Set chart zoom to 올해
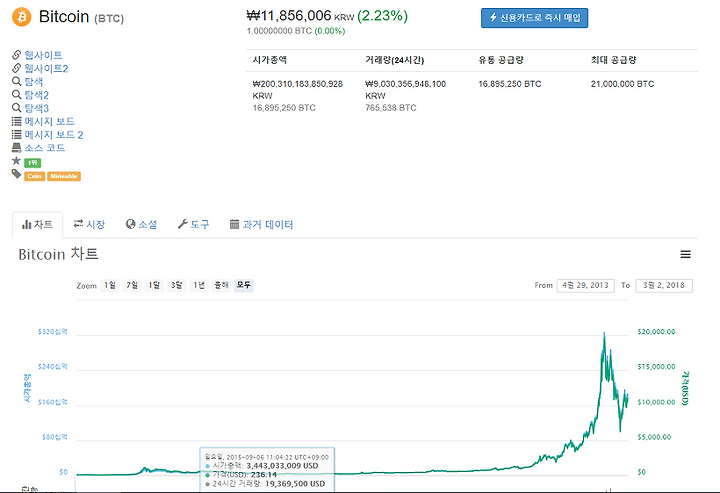Image resolution: width=720 pixels, height=493 pixels. click(221, 286)
